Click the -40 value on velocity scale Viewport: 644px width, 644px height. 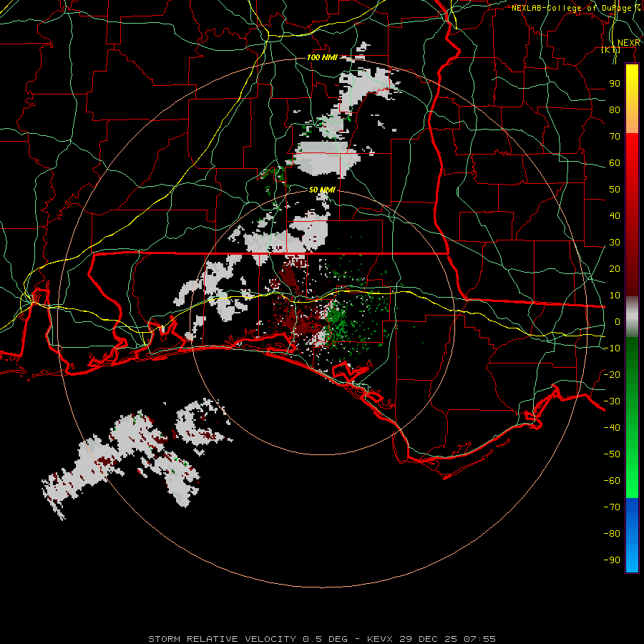click(x=612, y=428)
